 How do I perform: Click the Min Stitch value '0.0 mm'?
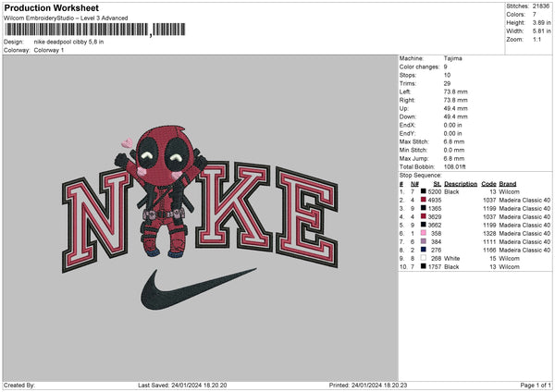tap(454, 150)
